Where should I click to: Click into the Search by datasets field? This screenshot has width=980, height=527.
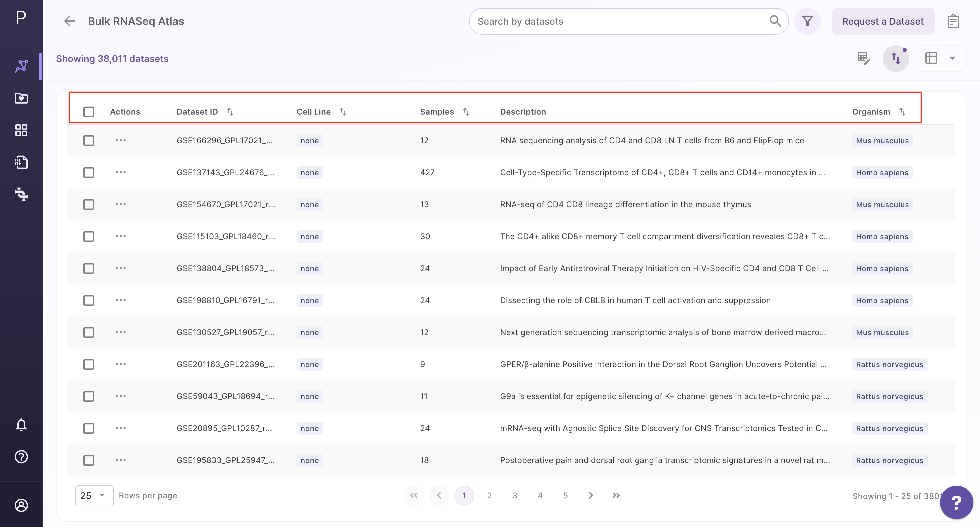620,21
